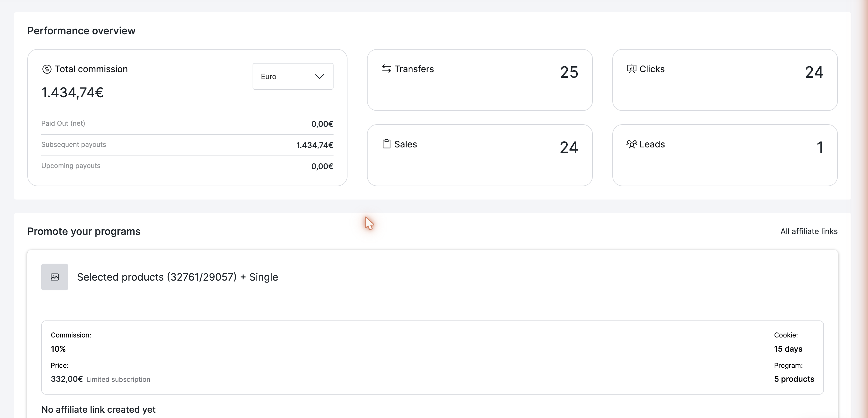Click the Total commission dollar icon
Screen dimensions: 868x418
point(47,69)
